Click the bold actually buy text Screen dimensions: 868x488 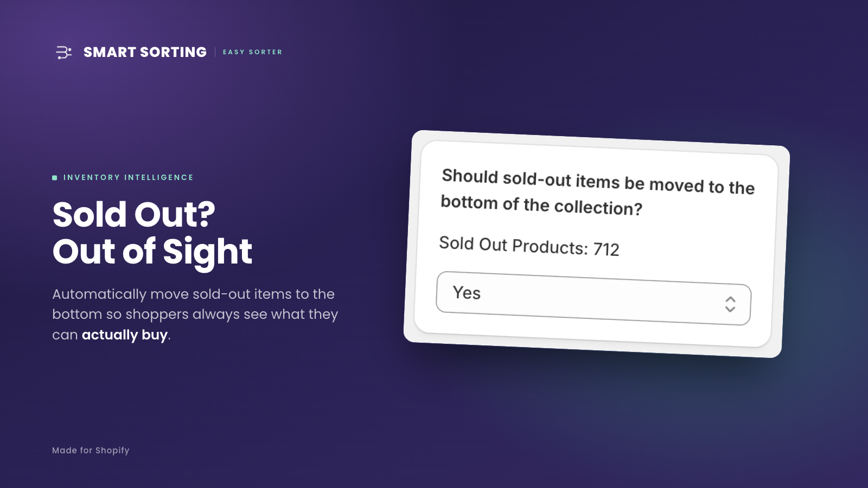(x=125, y=335)
